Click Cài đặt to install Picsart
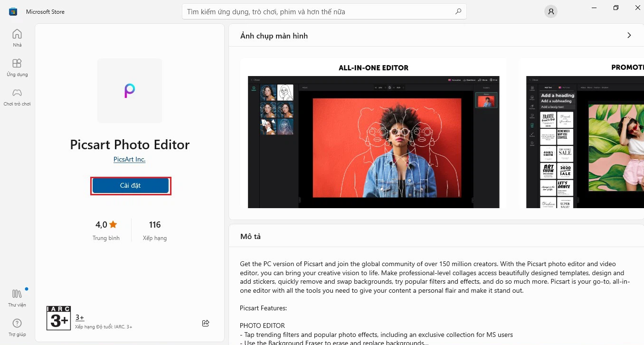 pyautogui.click(x=131, y=185)
